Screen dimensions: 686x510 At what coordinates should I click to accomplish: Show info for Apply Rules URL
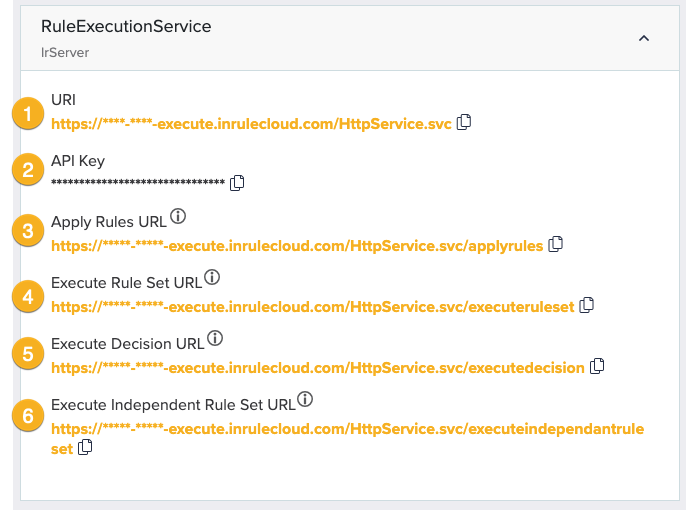click(x=178, y=216)
